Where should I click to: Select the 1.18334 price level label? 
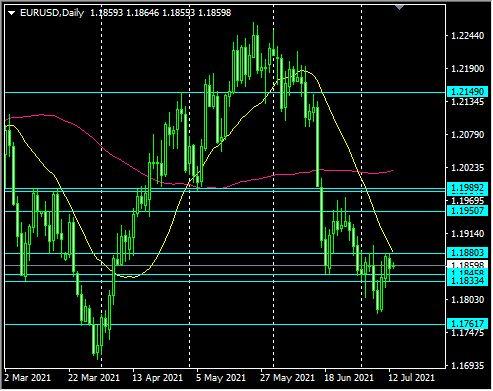pyautogui.click(x=467, y=281)
